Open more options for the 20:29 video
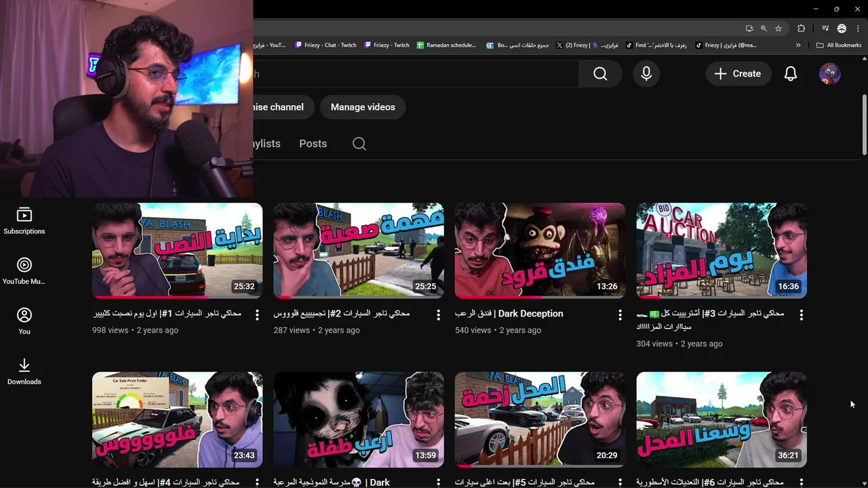This screenshot has width=868, height=488. (620, 483)
